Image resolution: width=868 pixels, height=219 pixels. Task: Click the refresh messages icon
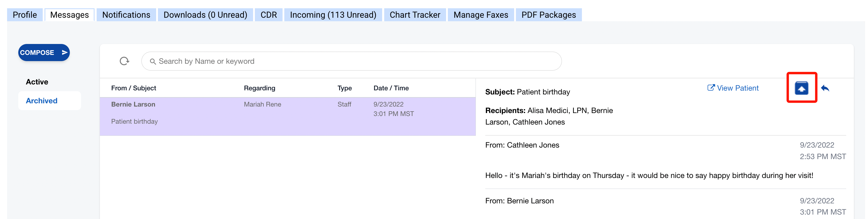tap(124, 61)
